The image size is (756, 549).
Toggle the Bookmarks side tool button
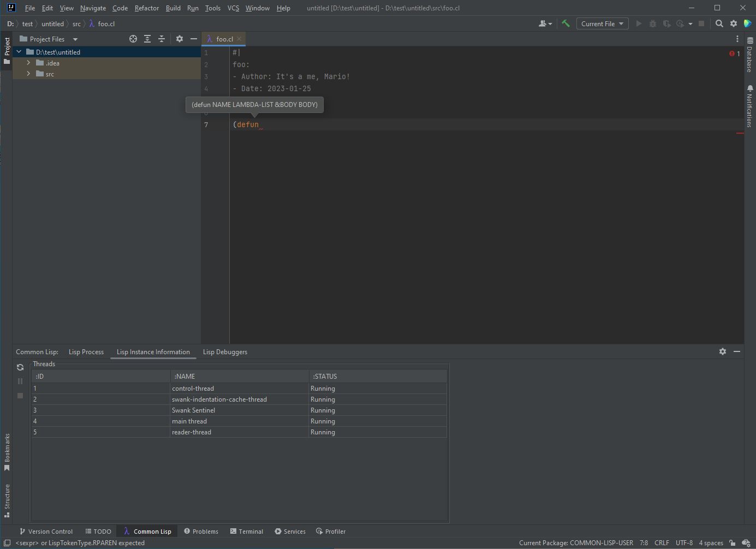click(x=7, y=452)
